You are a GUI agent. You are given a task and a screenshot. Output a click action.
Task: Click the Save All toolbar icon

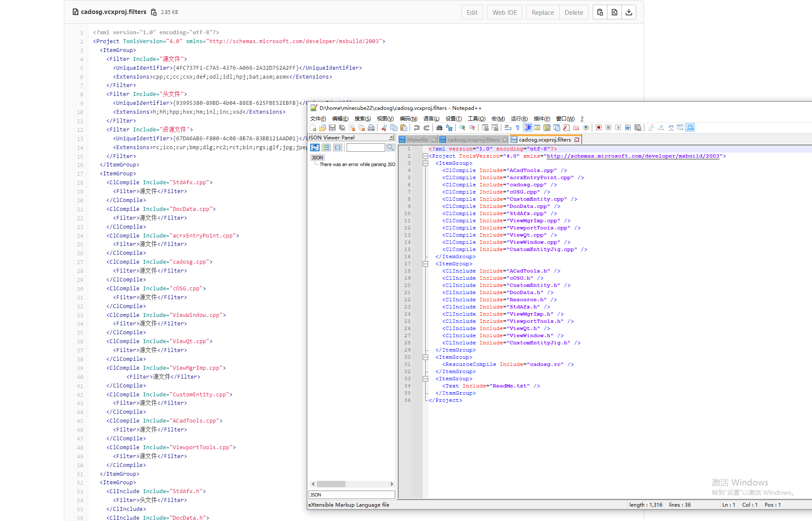[342, 128]
